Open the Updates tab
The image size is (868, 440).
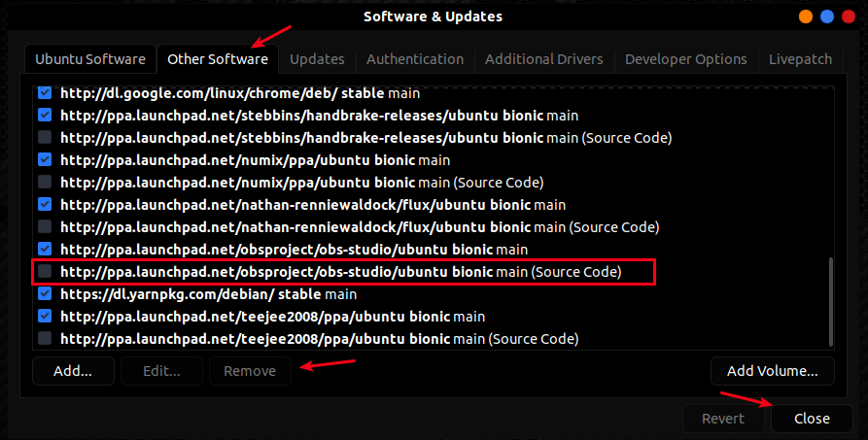(317, 59)
